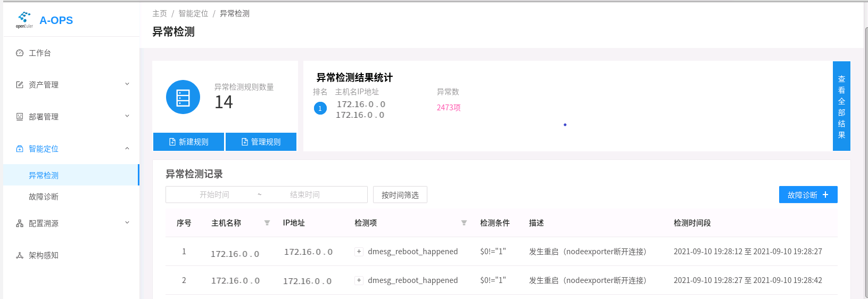The width and height of the screenshot is (868, 299).
Task: Click the config tracing icon in sidebar
Action: 20,223
